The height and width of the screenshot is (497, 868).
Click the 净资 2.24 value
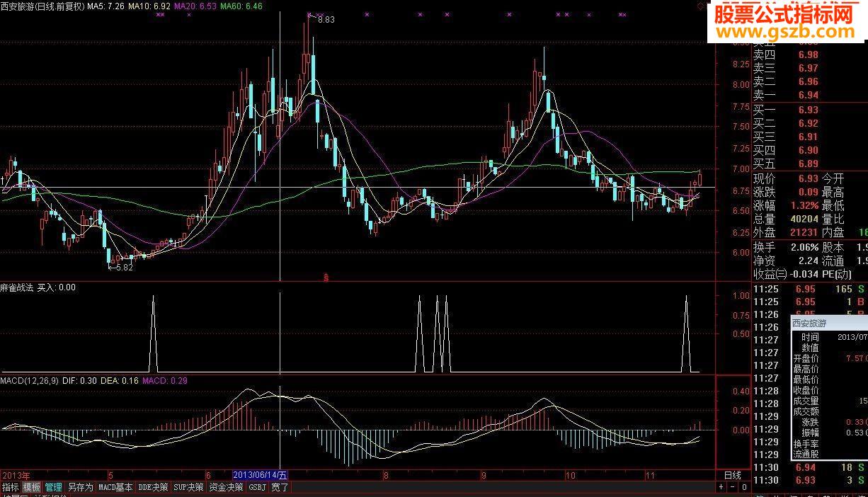coord(809,261)
